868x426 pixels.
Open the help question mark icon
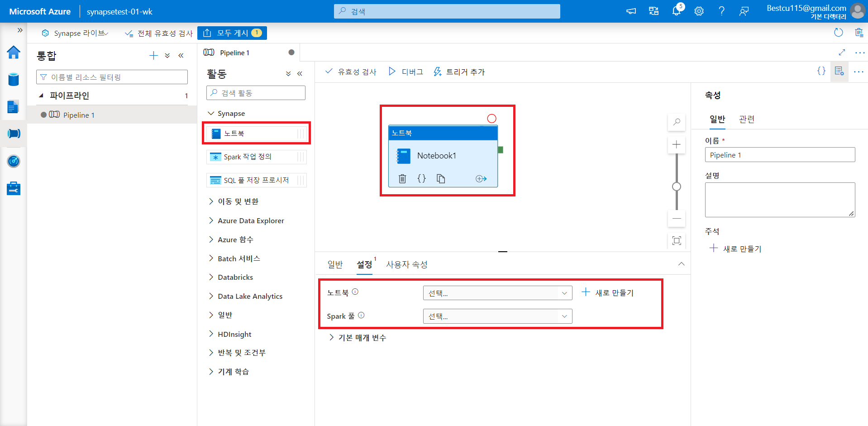tap(722, 11)
